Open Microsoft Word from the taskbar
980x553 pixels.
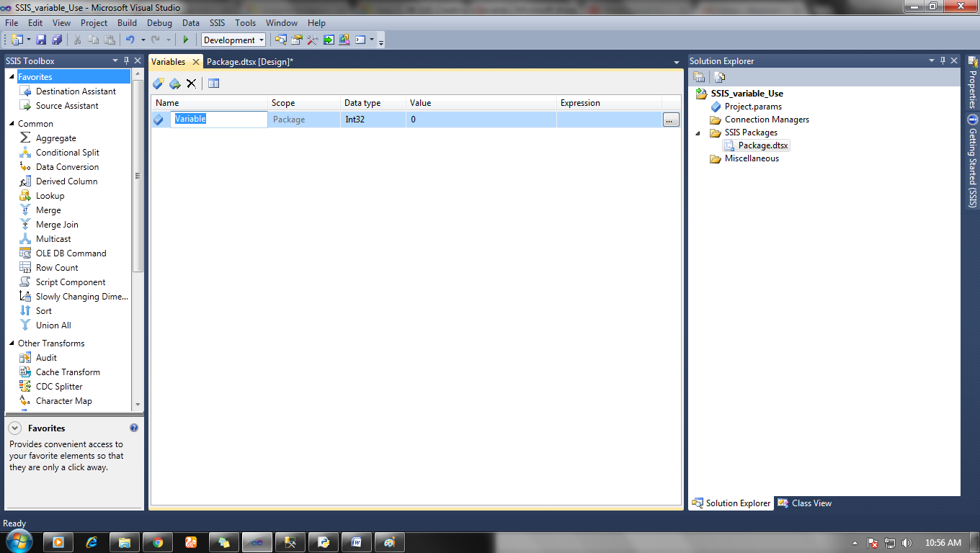[357, 542]
